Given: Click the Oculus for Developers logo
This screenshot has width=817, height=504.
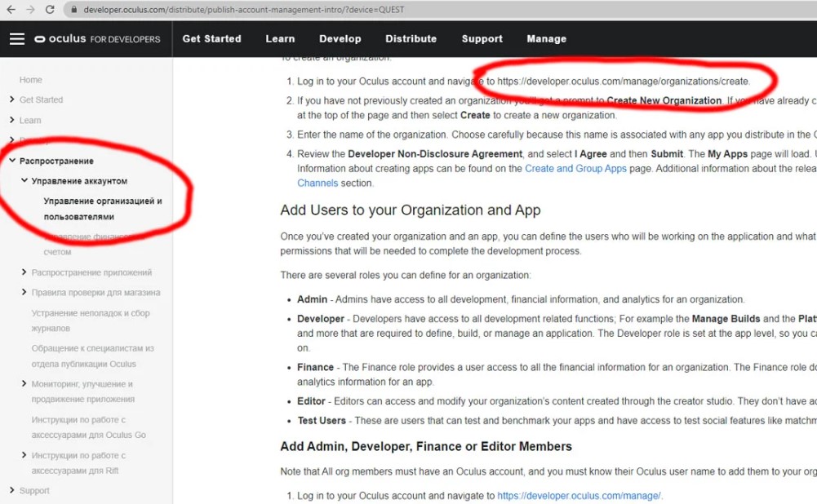Looking at the screenshot, I should [x=97, y=39].
